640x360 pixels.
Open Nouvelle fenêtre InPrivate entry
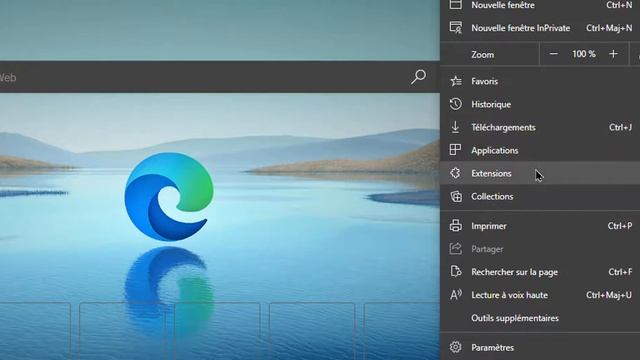[540, 28]
